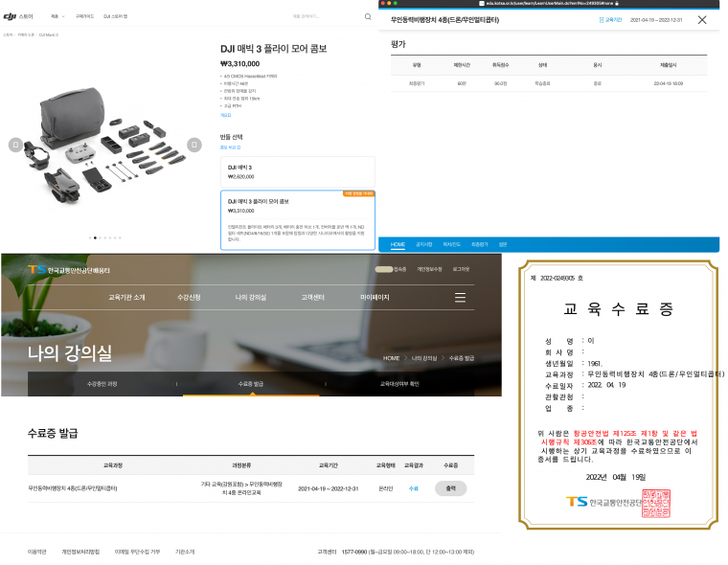Viewport: 728px width, 565px height.
Task: Click 개인정보처리방침 footer link
Action: [80, 552]
